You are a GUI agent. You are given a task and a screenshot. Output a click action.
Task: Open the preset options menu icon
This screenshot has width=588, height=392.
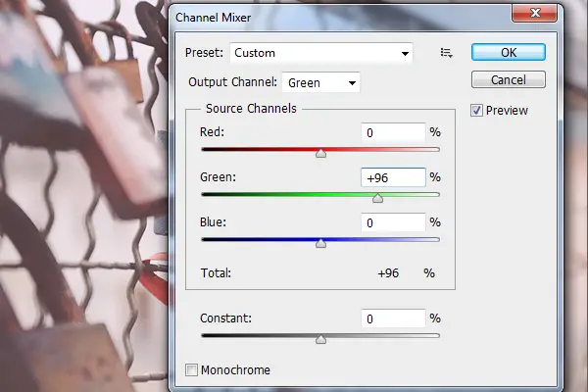(x=447, y=53)
